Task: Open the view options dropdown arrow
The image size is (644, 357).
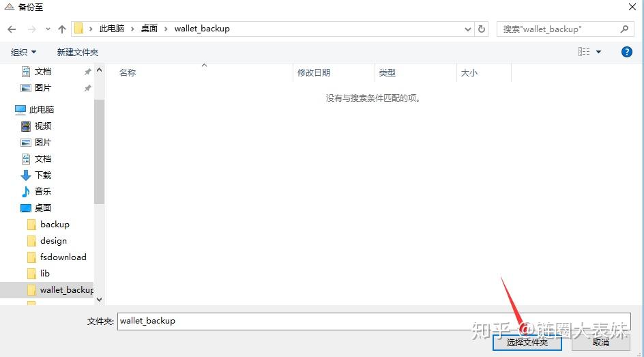Action: (x=598, y=52)
